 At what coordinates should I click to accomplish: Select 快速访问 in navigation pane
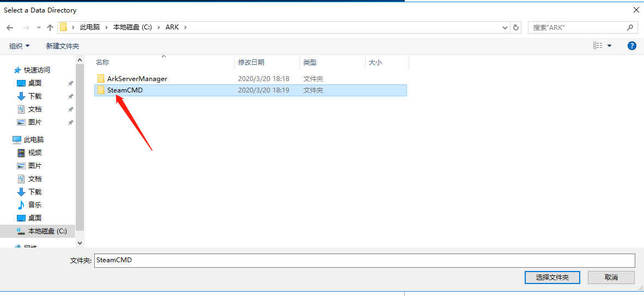pos(37,70)
